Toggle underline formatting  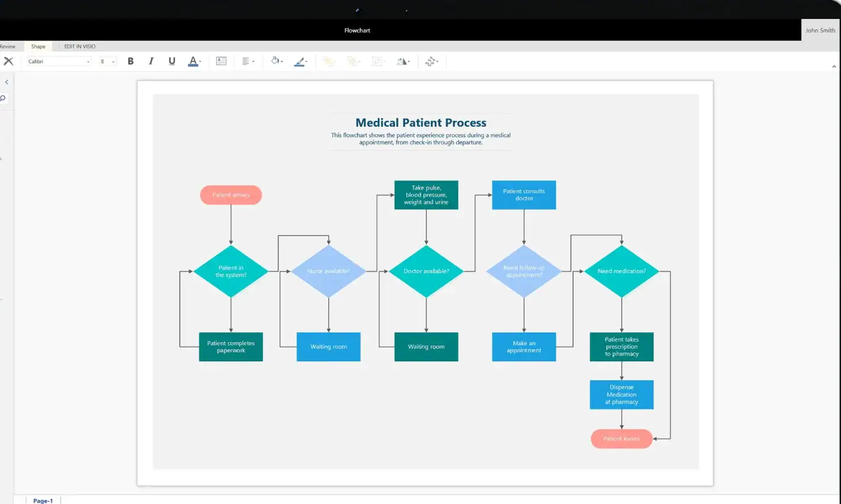(172, 61)
